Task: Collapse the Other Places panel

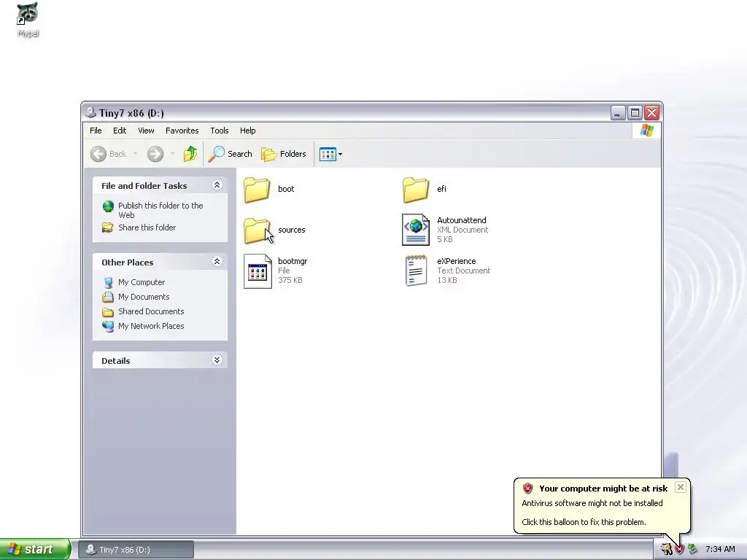Action: tap(217, 262)
